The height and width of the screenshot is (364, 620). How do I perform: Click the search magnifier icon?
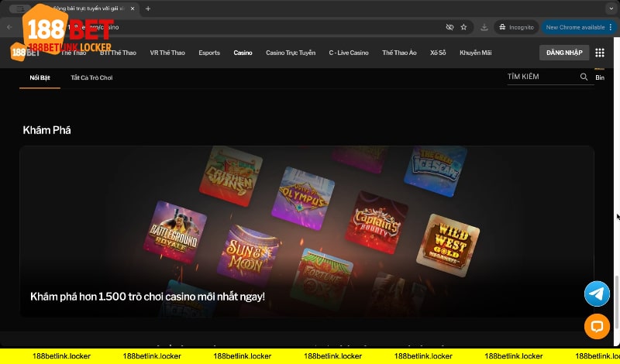coord(584,77)
